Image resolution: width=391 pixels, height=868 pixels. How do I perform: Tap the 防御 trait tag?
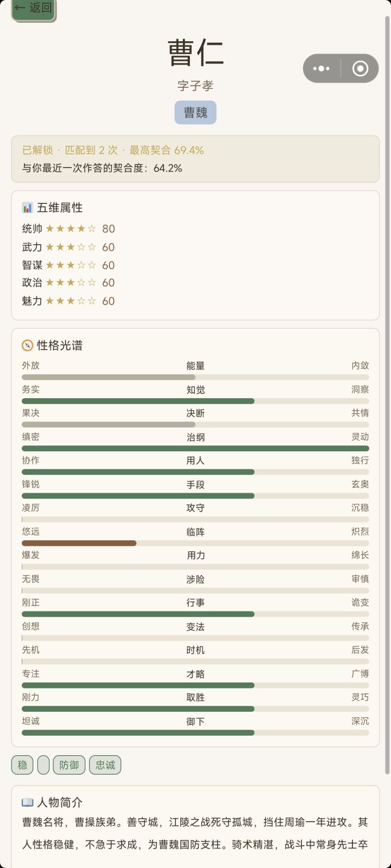pyautogui.click(x=69, y=765)
